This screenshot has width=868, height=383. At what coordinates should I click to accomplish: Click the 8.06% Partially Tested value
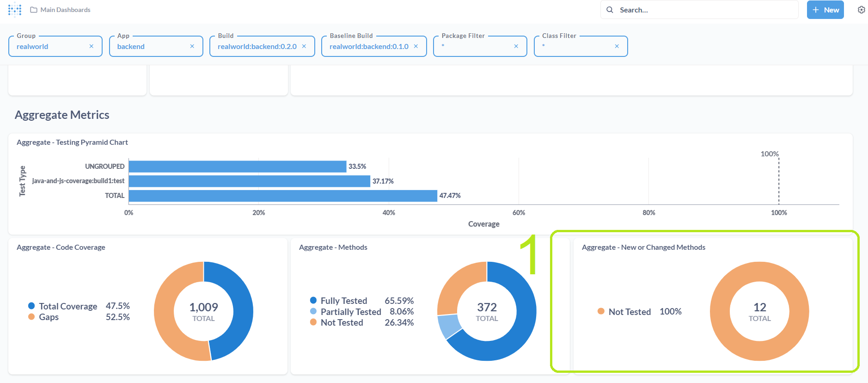(x=402, y=312)
